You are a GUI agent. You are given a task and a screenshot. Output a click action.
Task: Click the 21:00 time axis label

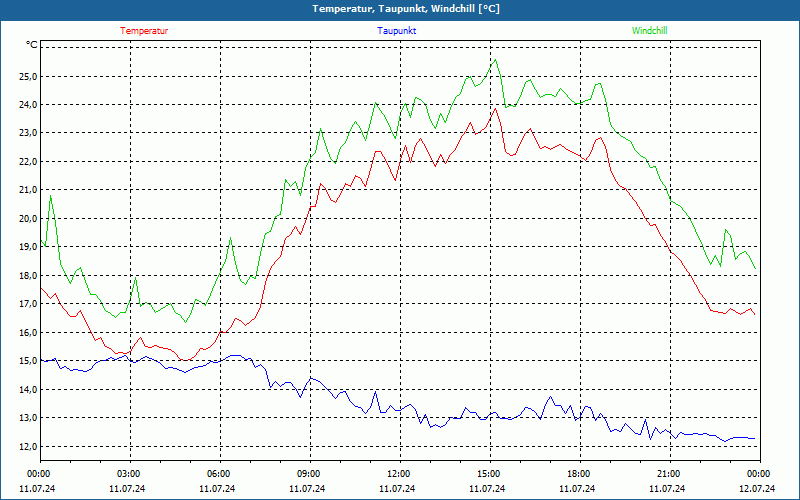(670, 474)
